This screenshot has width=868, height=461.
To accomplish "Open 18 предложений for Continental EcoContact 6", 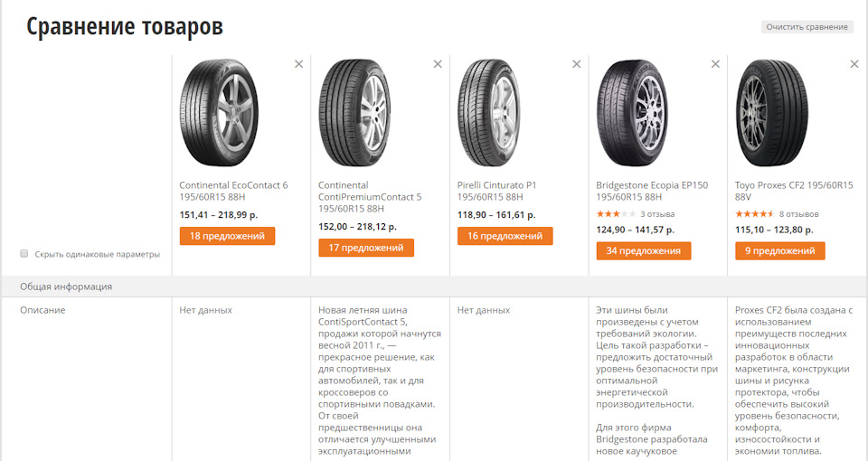I will (227, 236).
